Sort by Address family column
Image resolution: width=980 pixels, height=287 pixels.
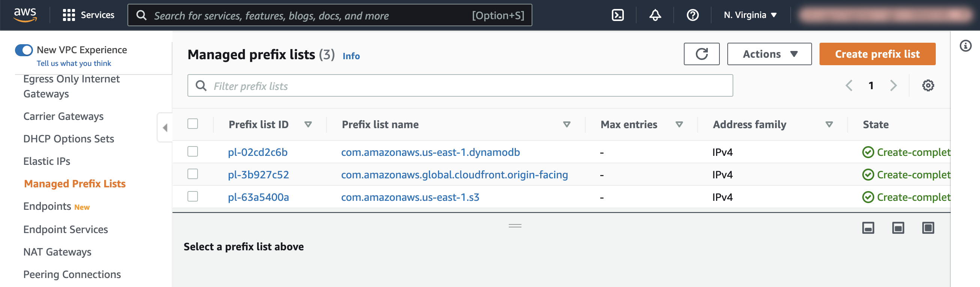point(829,124)
